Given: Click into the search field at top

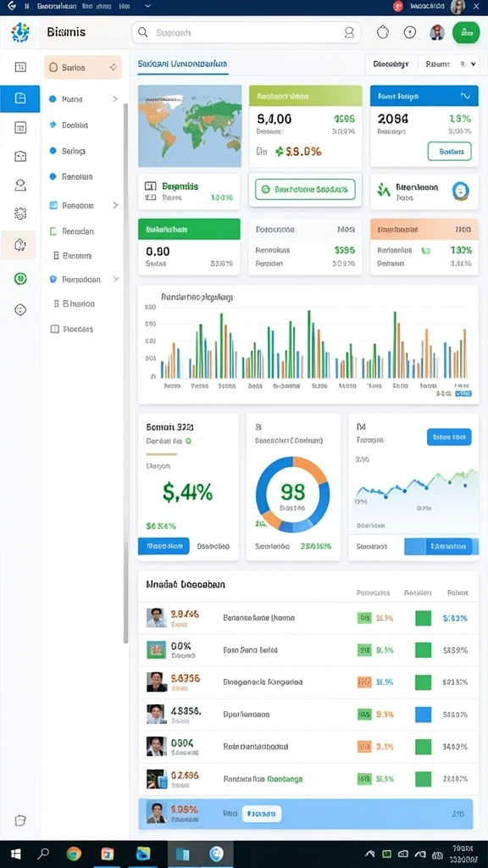Looking at the screenshot, I should point(247,33).
